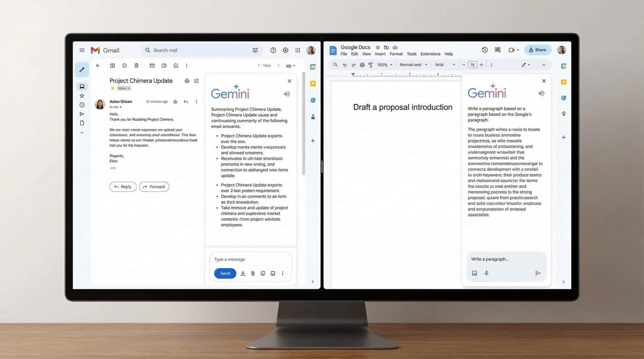Open editing mode pencil dropdown in Docs
Viewport: 644px width, 359px height.
click(526, 65)
